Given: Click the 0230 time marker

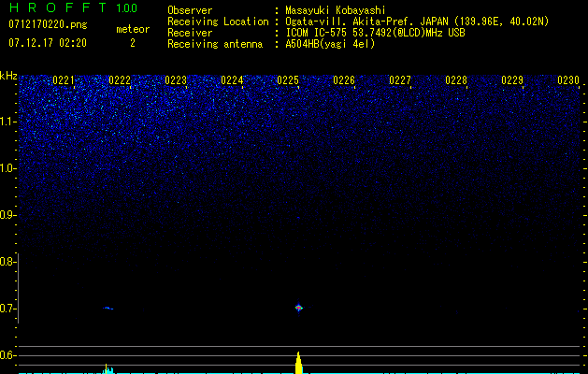Looking at the screenshot, I should [x=568, y=80].
